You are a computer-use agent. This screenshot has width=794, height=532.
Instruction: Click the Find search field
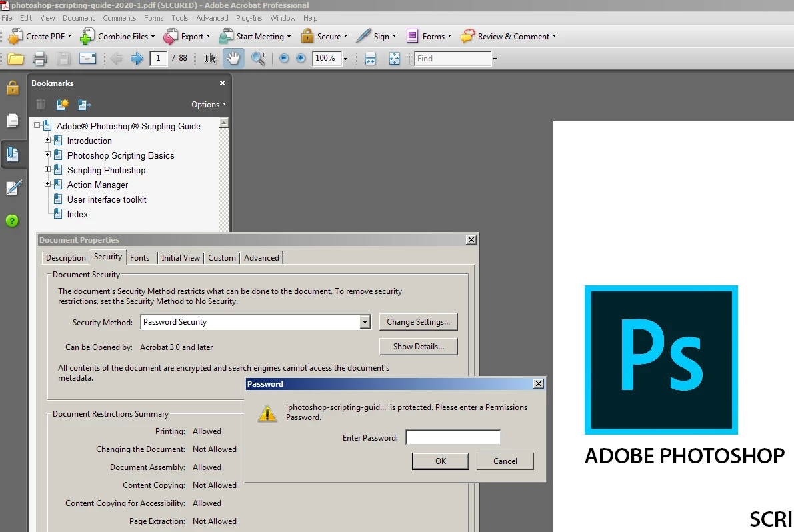453,59
